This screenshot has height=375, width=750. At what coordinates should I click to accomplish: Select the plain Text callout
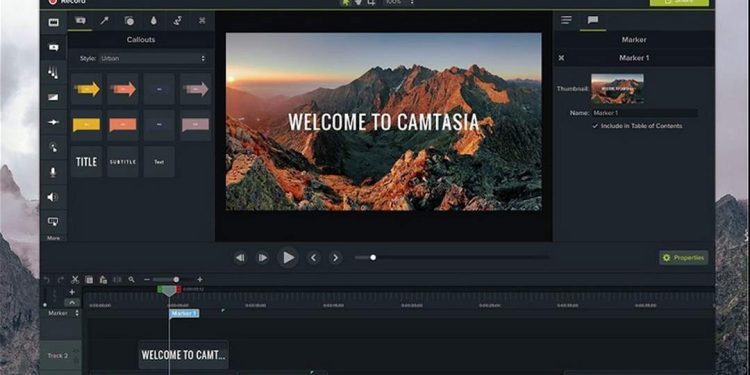point(159,162)
